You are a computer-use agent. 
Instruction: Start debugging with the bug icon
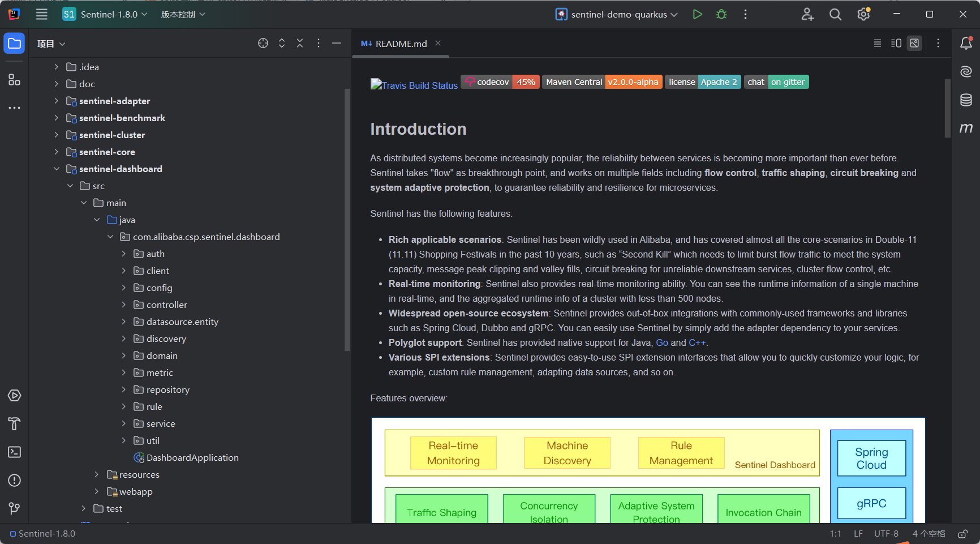coord(721,14)
